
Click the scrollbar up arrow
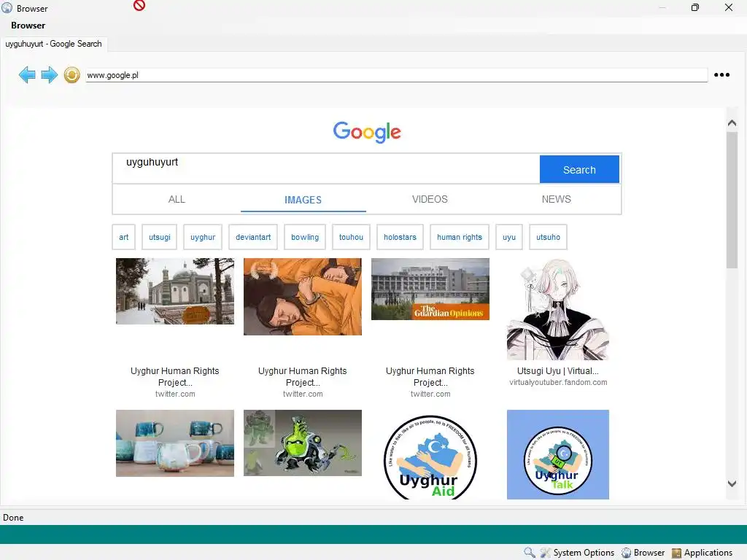coord(732,122)
